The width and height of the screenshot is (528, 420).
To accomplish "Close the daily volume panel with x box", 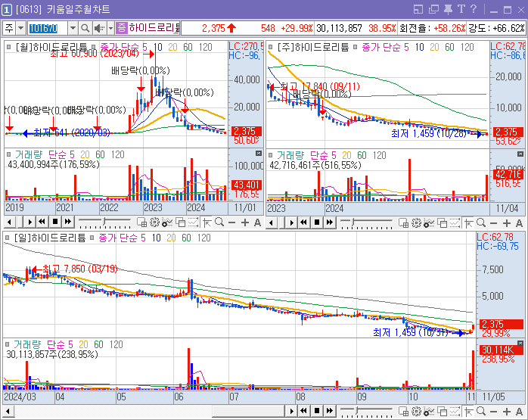I will (520, 344).
